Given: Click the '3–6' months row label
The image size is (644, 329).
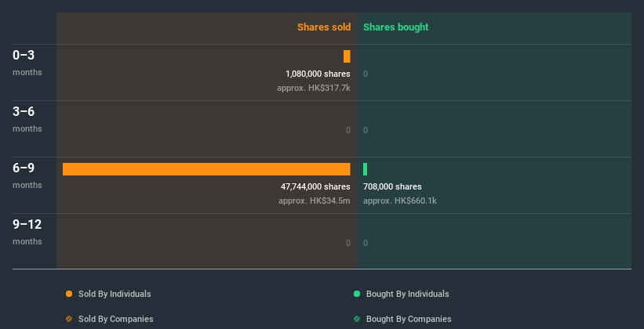Looking at the screenshot, I should (24, 111).
